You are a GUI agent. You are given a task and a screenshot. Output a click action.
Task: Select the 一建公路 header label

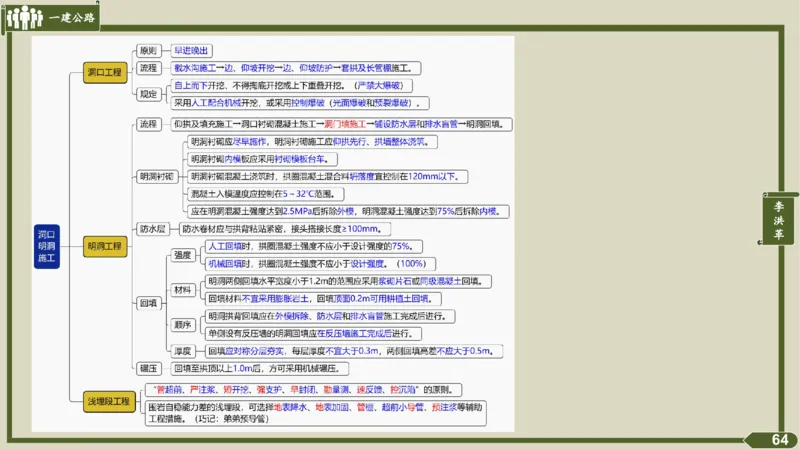point(72,18)
